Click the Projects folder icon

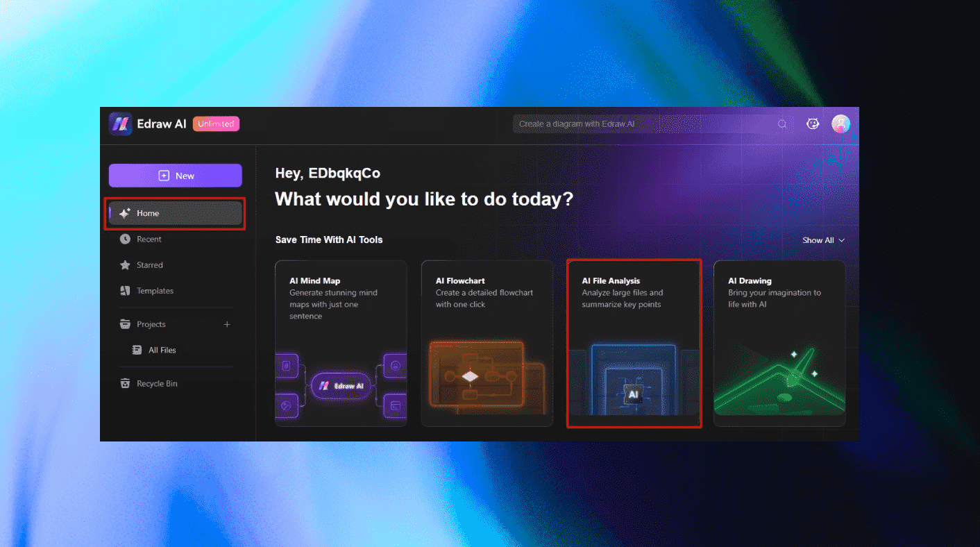125,324
